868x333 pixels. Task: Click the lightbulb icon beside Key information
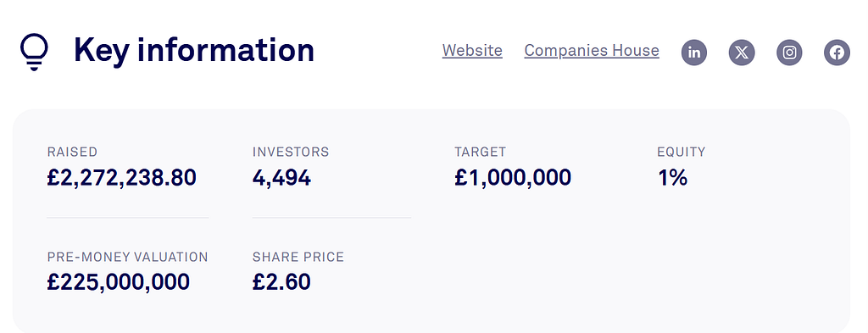coord(34,52)
